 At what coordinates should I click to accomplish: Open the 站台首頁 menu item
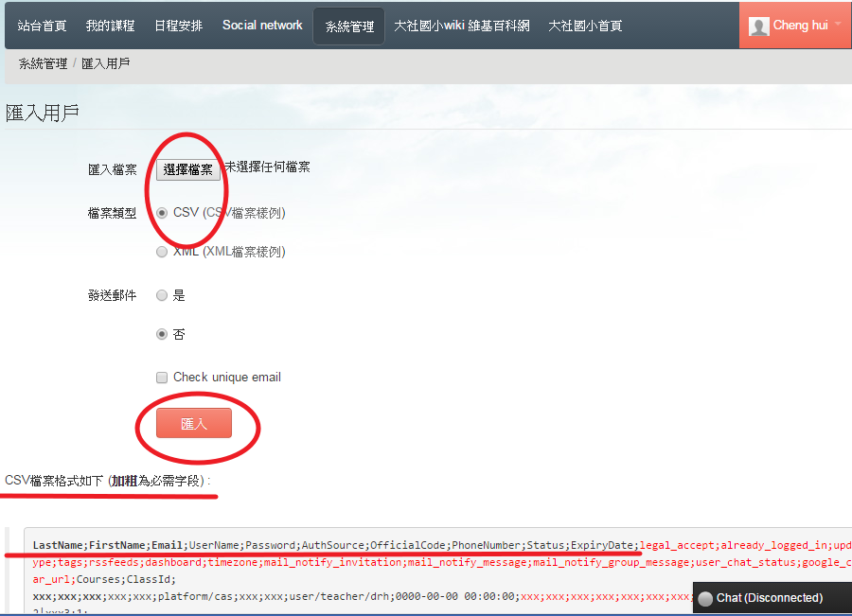click(x=42, y=26)
